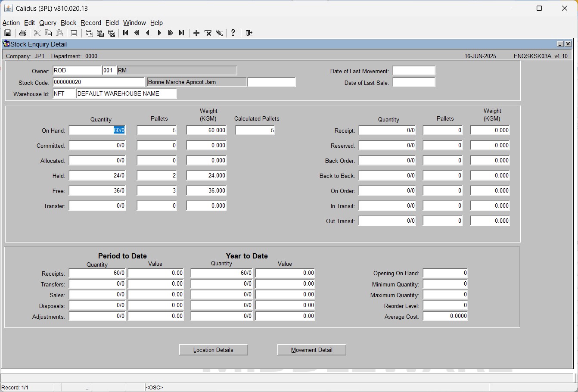Click the Stock Code field 000000020
The height and width of the screenshot is (392, 578).
point(99,82)
